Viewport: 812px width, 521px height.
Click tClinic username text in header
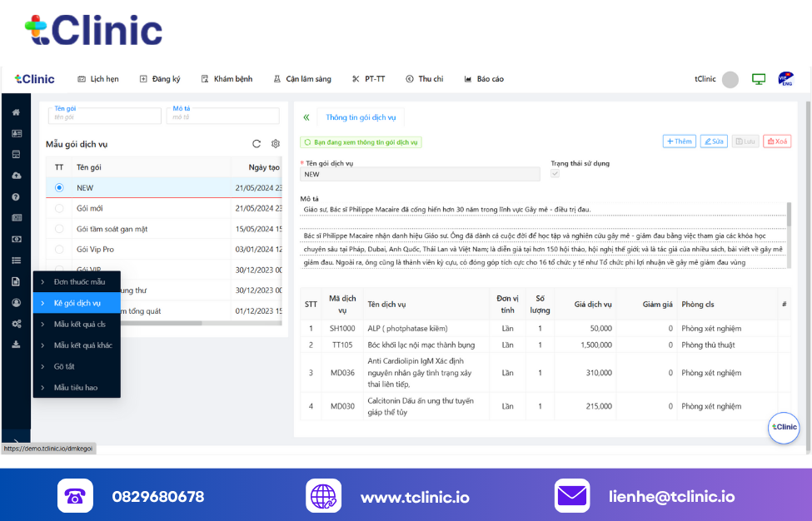[705, 79]
